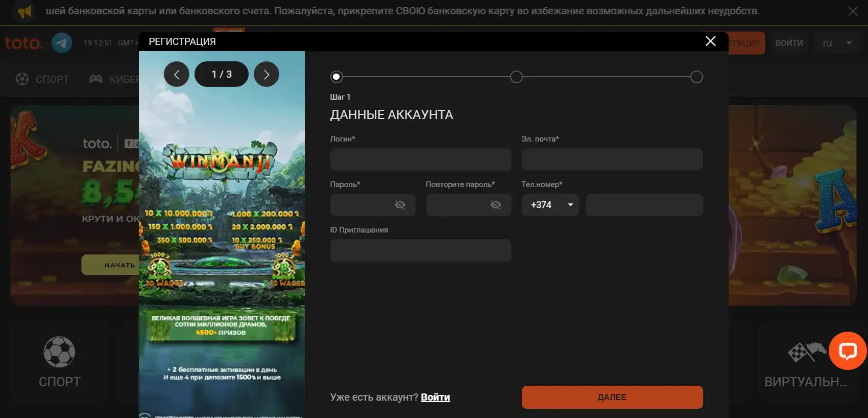Screen dimensions: 868x418
Task: Click the 19:12:51 clock in header
Action: pyautogui.click(x=98, y=43)
